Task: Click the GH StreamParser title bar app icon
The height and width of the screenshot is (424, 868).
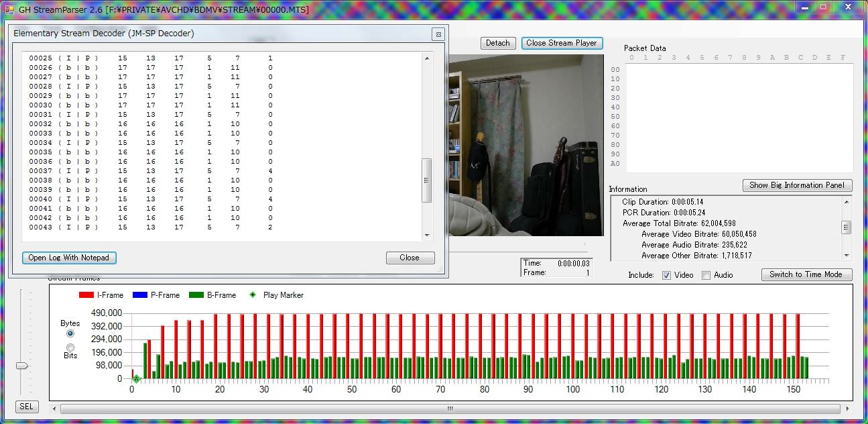Action: (x=9, y=9)
